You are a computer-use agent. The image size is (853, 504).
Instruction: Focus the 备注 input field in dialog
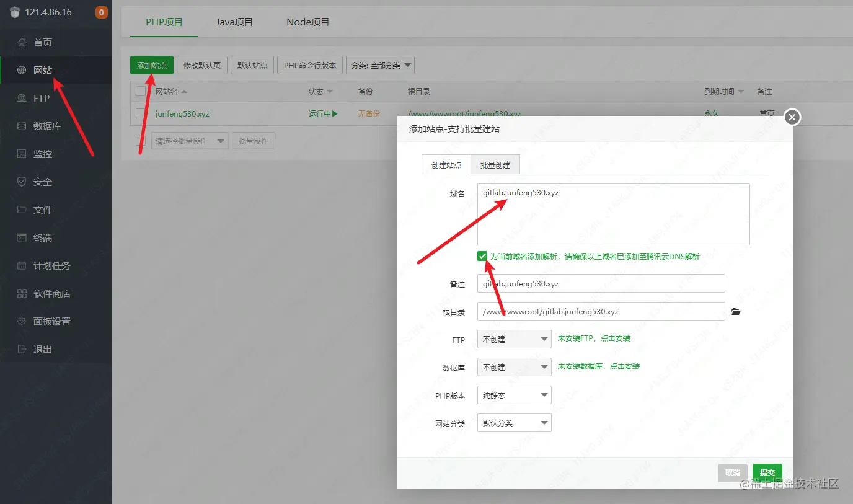pyautogui.click(x=601, y=283)
